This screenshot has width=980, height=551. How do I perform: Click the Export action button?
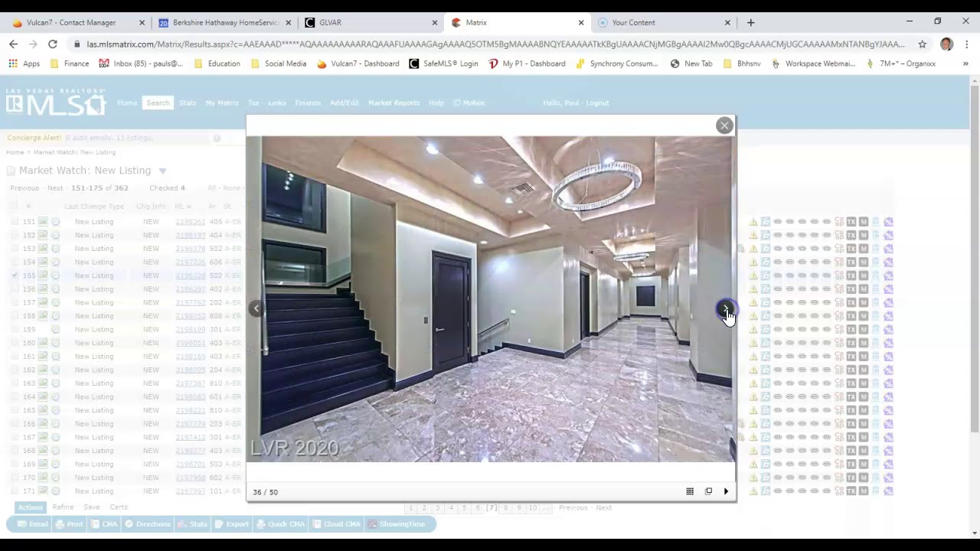[231, 524]
